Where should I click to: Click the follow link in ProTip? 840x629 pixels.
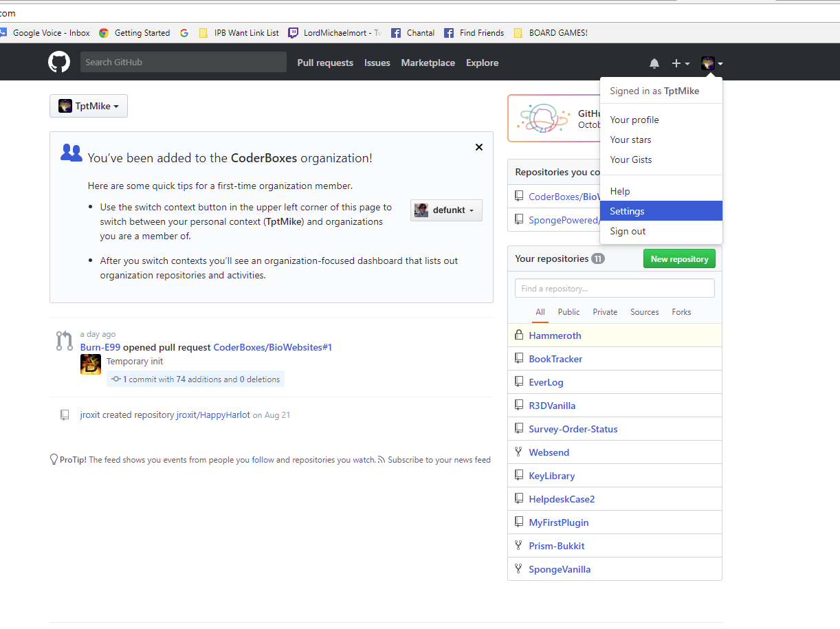(263, 460)
